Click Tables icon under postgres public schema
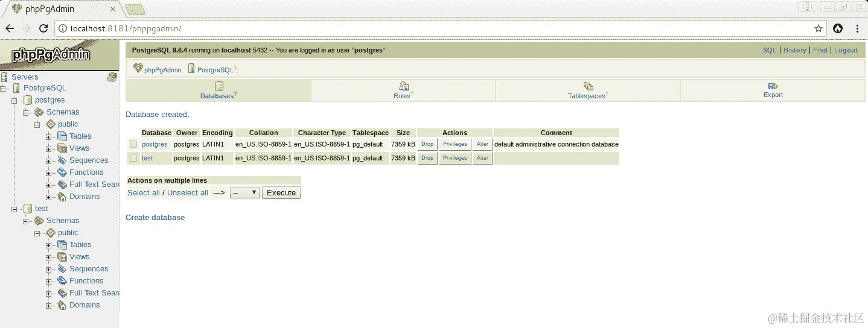 tap(62, 136)
